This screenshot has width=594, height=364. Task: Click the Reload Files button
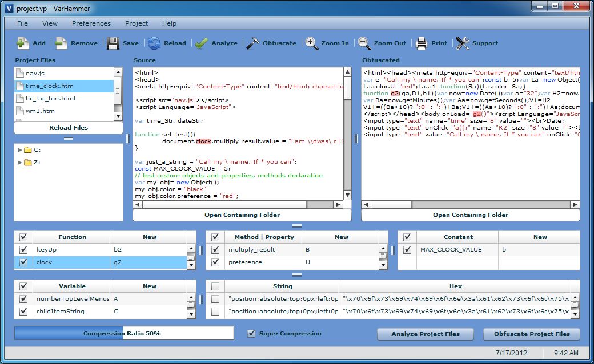(69, 128)
